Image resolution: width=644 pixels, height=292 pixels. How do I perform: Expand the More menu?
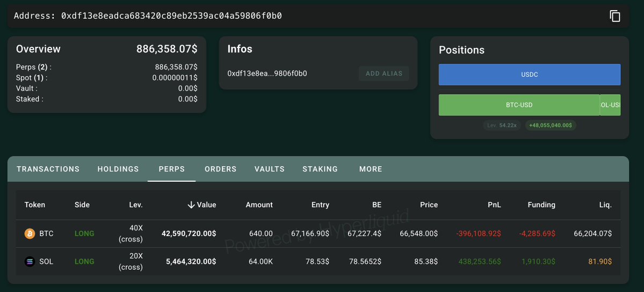pyautogui.click(x=371, y=169)
